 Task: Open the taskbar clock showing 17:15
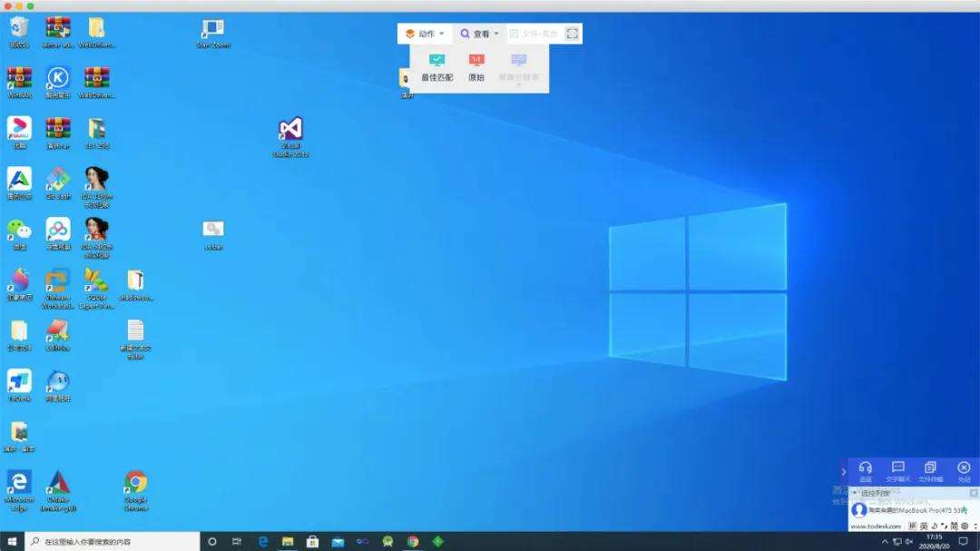[x=934, y=542]
